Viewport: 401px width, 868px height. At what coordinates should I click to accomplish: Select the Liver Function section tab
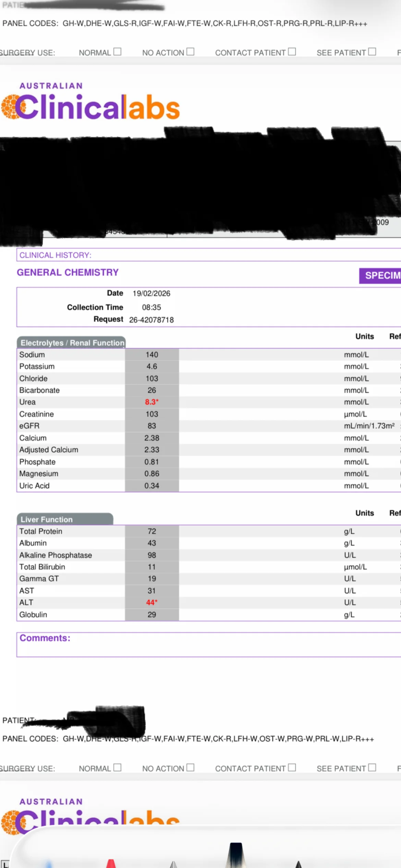[65, 519]
